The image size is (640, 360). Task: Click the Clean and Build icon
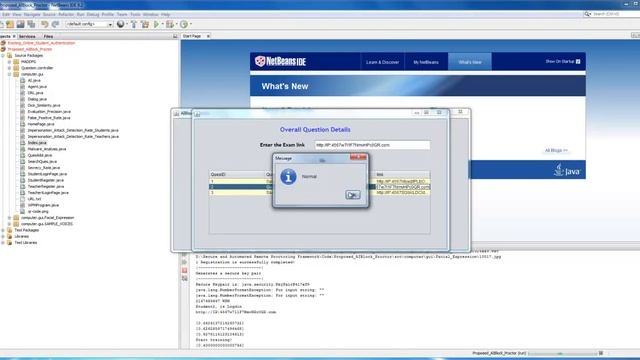pos(145,24)
